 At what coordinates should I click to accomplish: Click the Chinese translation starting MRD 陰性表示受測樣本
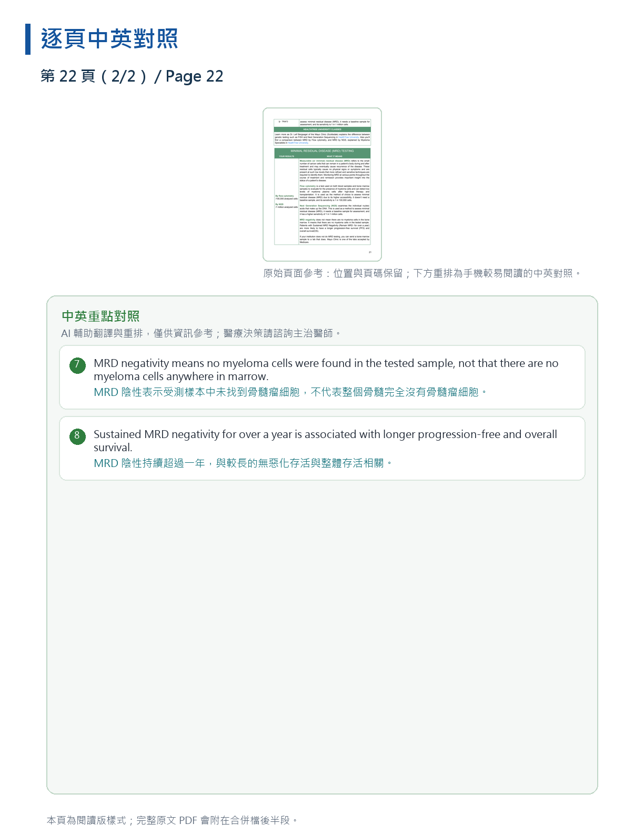pyautogui.click(x=290, y=392)
